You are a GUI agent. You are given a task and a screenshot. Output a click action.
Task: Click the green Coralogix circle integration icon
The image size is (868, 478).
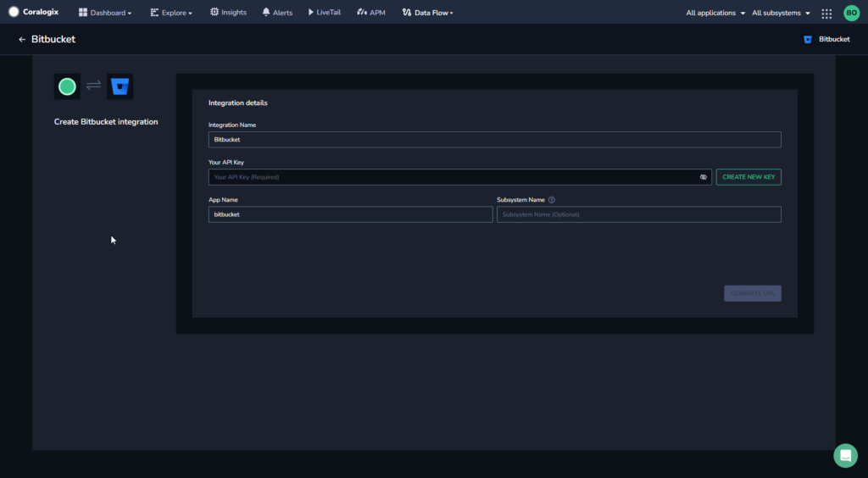(x=67, y=86)
